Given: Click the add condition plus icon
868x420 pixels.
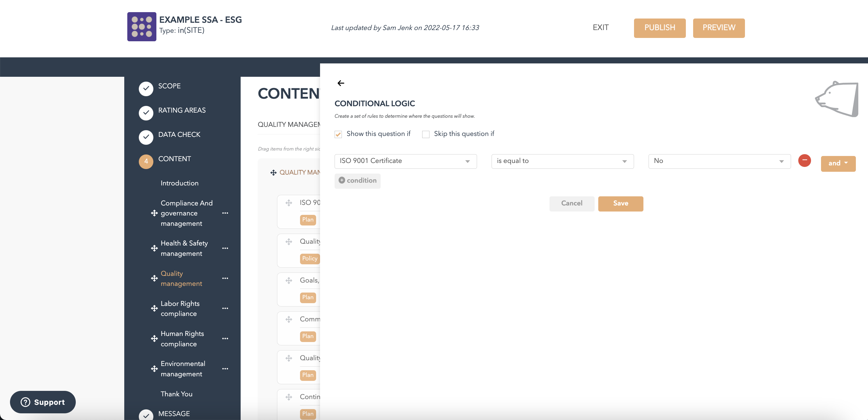Looking at the screenshot, I should [342, 180].
